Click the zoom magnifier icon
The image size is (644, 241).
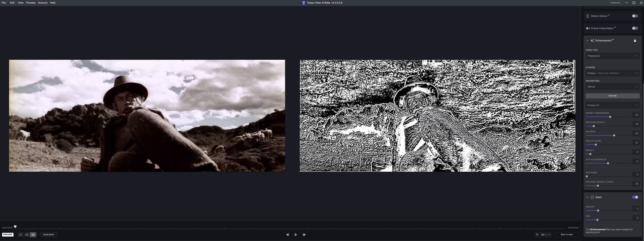point(537,235)
